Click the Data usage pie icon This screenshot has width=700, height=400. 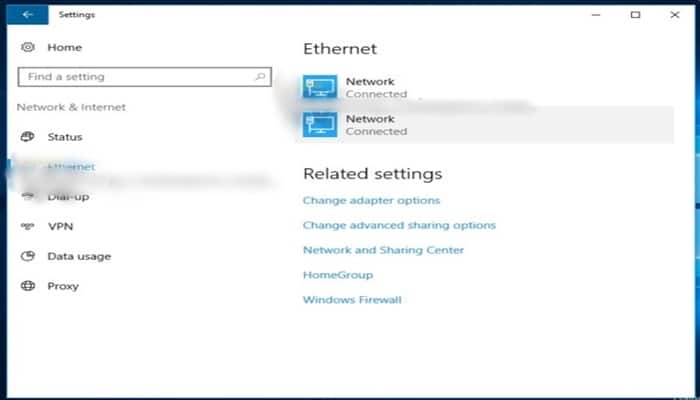(x=28, y=256)
